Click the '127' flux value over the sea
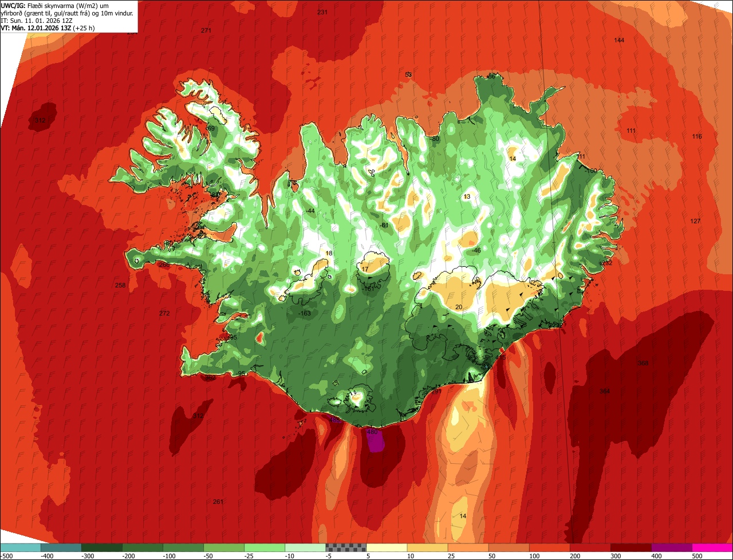The image size is (733, 560). pos(696,221)
